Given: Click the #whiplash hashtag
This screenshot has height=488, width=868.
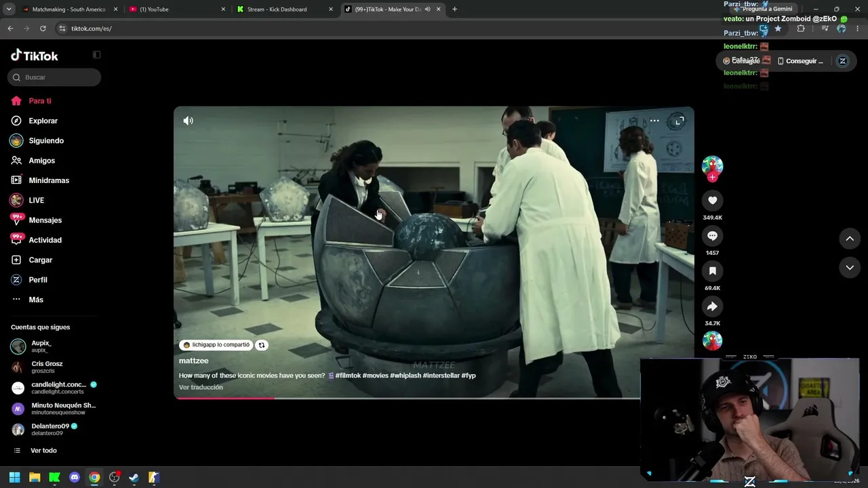Looking at the screenshot, I should tap(406, 375).
